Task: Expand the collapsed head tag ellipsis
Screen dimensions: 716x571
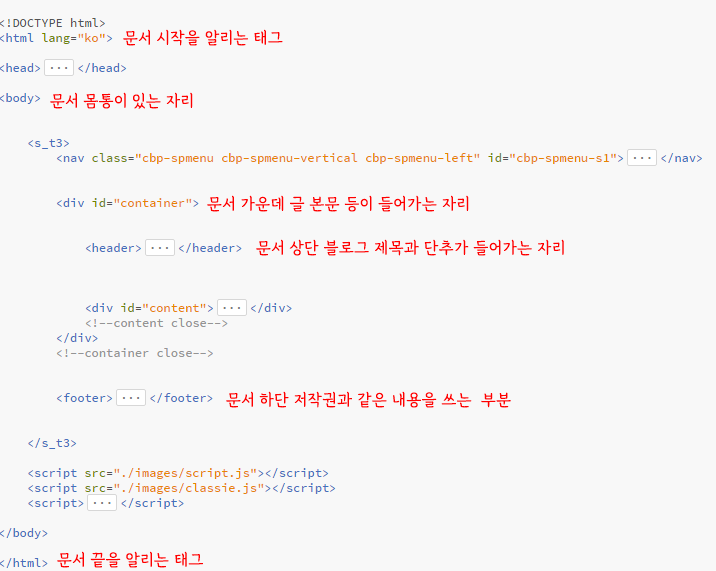Action: click(x=59, y=68)
